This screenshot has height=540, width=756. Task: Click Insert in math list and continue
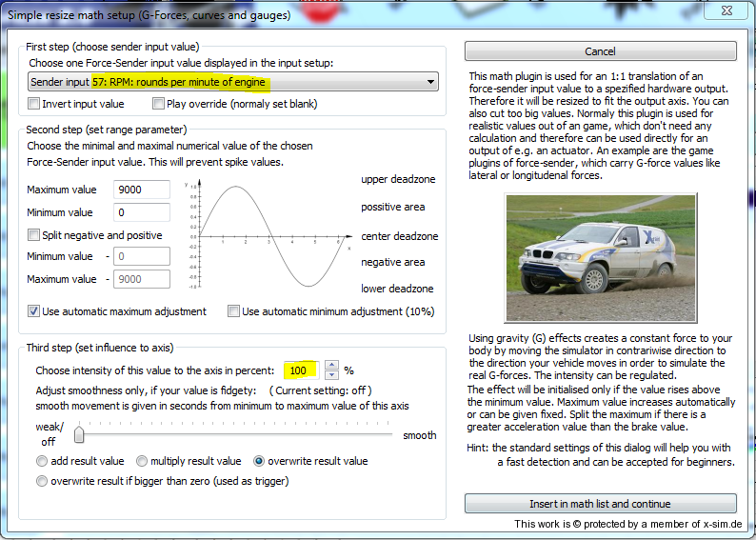pos(600,504)
